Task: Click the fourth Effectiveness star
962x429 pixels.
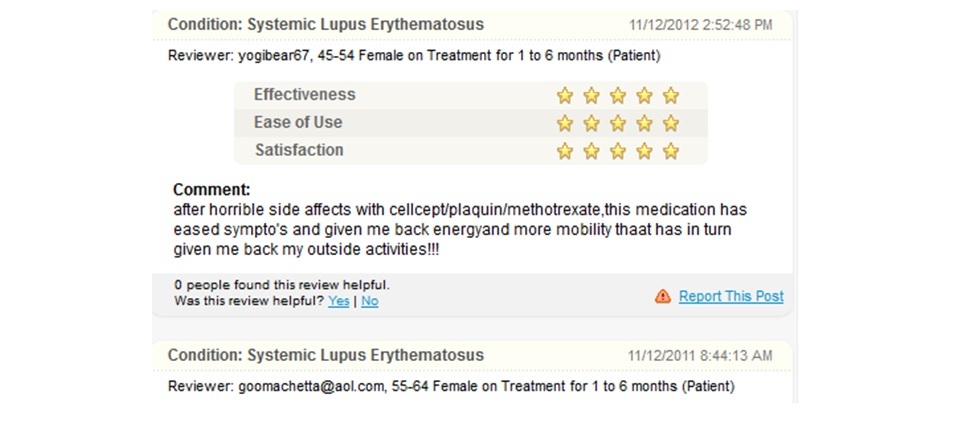Action: click(644, 95)
